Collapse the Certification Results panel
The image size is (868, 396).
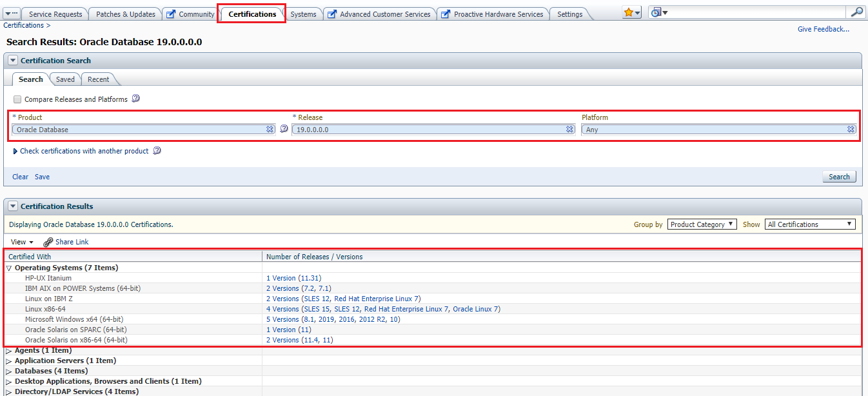(12, 206)
